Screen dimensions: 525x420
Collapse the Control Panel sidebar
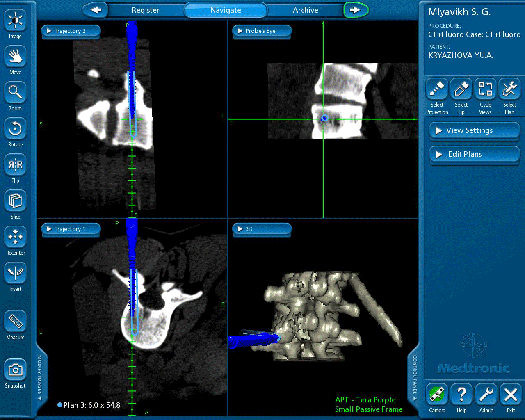point(415,378)
